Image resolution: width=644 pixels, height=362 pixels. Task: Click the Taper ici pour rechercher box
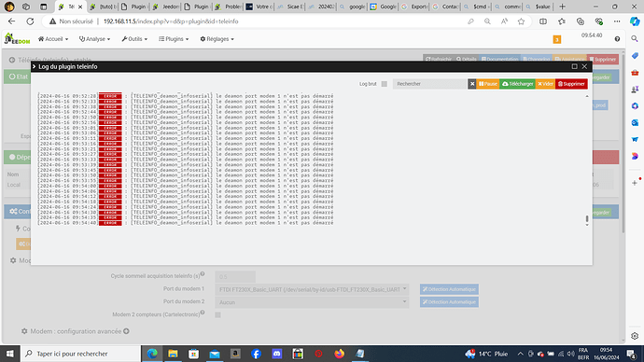click(80, 354)
